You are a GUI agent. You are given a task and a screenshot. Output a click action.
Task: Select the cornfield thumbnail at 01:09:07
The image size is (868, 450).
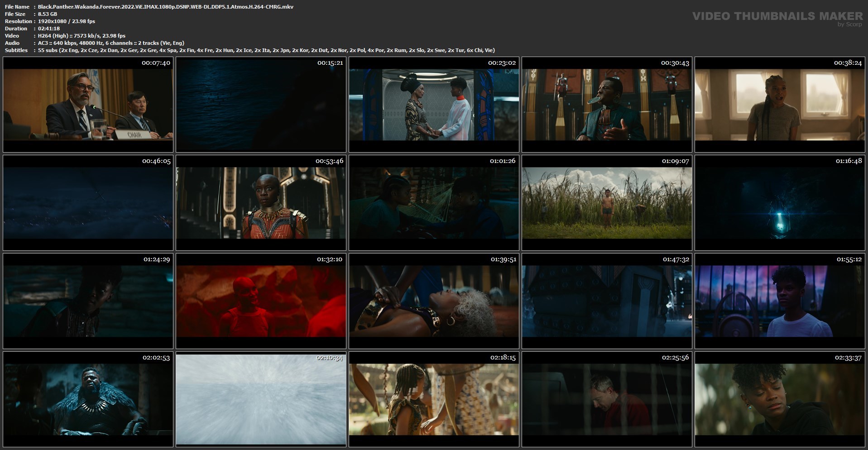pos(607,203)
